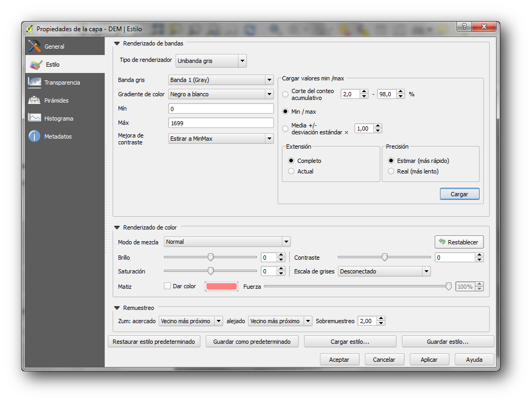Open the Banda gris dropdown

click(x=221, y=80)
